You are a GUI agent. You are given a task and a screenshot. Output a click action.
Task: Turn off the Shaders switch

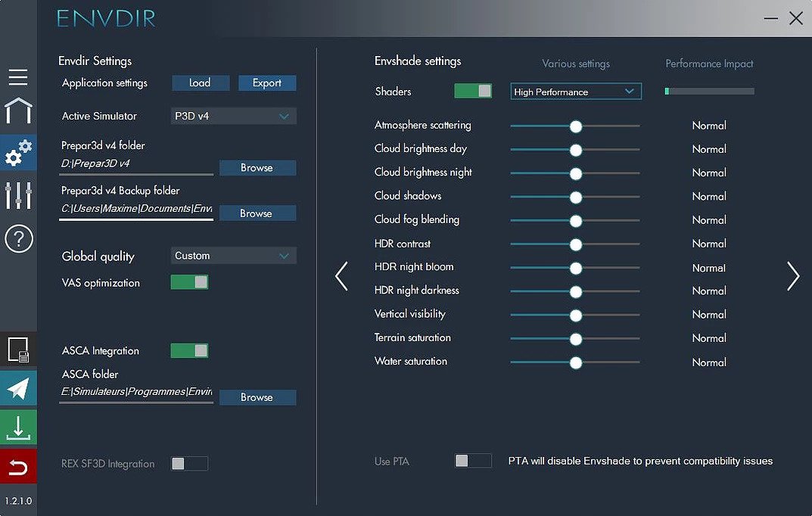click(472, 89)
